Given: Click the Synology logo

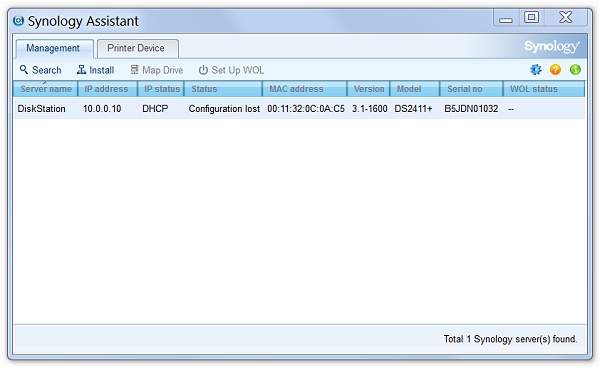Looking at the screenshot, I should click(x=551, y=46).
